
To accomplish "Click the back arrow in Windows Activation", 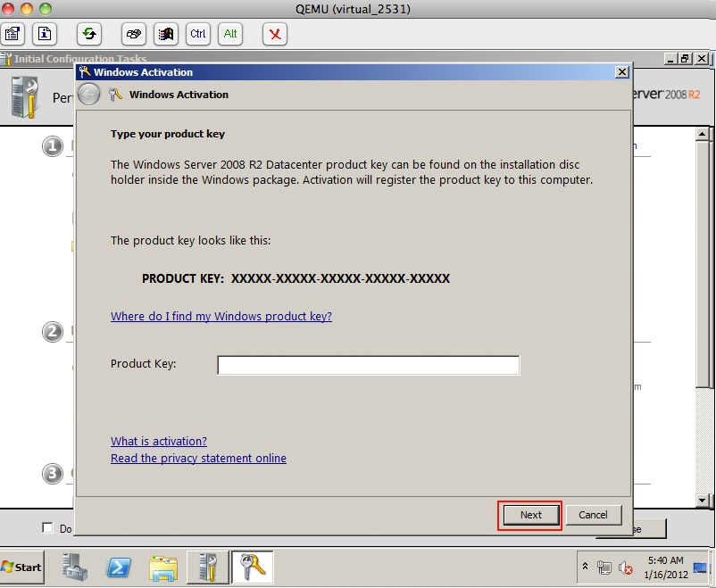I will point(88,95).
